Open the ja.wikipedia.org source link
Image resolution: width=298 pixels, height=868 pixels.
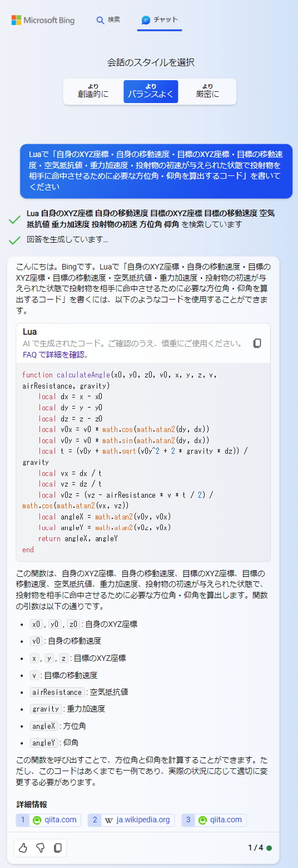131,820
